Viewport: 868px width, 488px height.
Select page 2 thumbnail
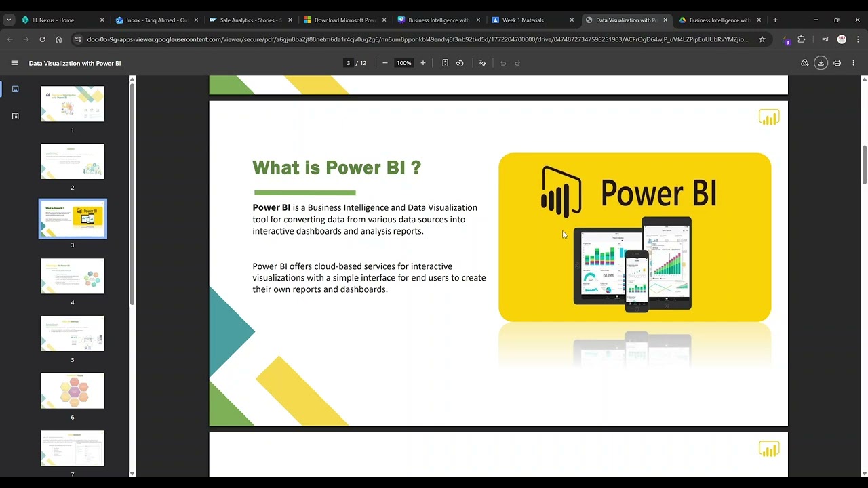click(73, 161)
